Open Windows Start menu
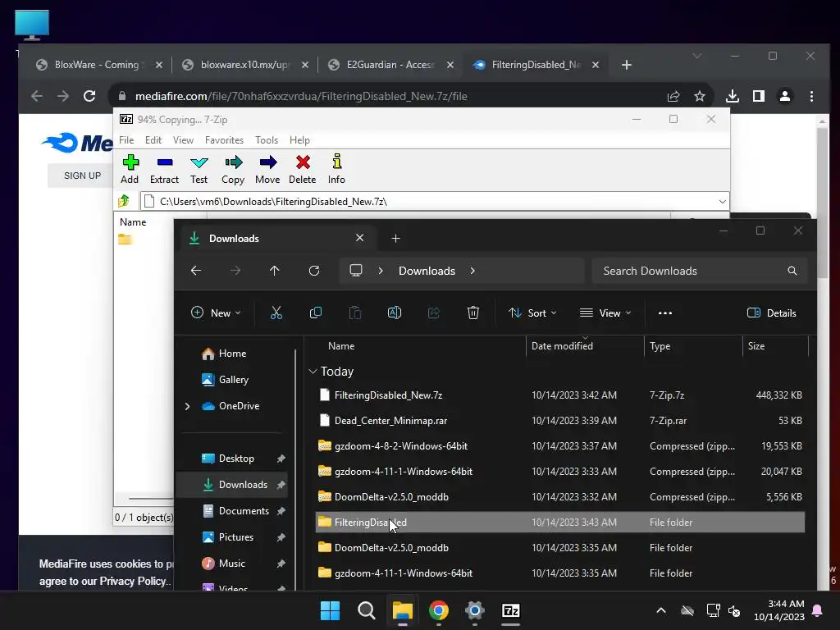The height and width of the screenshot is (630, 840). pos(330,610)
